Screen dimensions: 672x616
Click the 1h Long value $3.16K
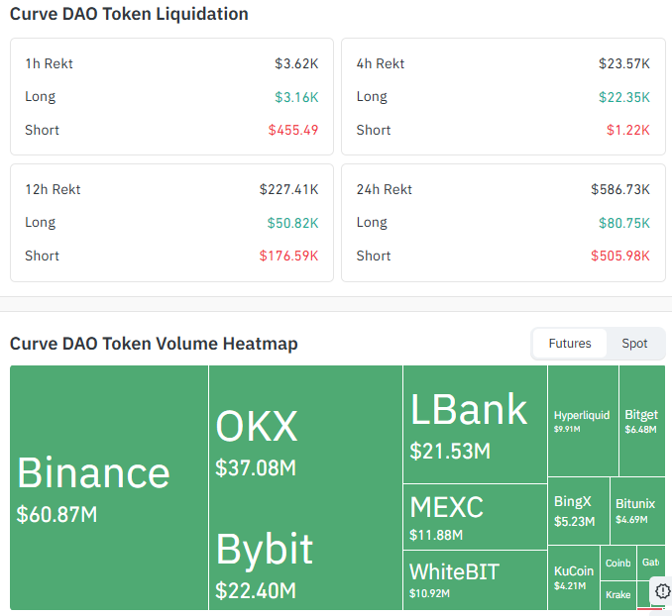(x=296, y=97)
